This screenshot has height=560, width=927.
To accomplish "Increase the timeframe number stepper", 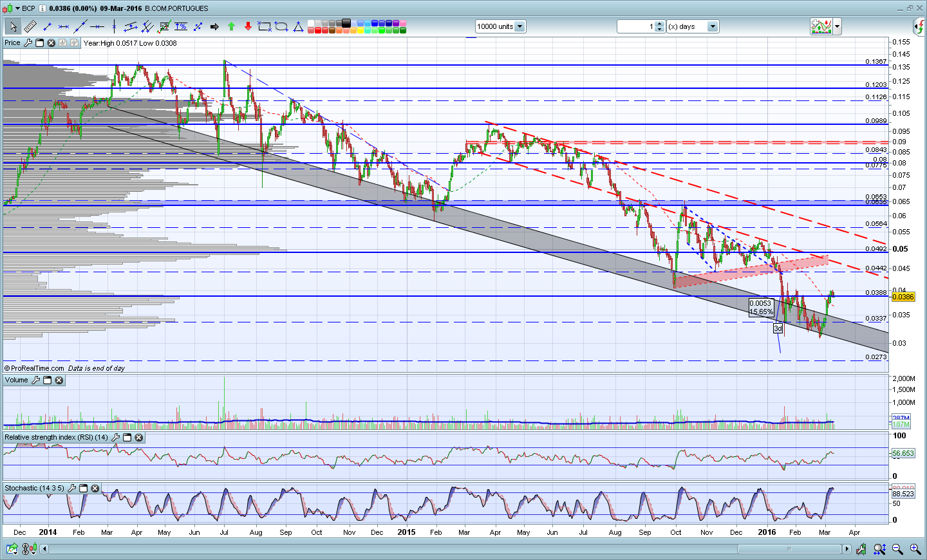I will coord(660,24).
